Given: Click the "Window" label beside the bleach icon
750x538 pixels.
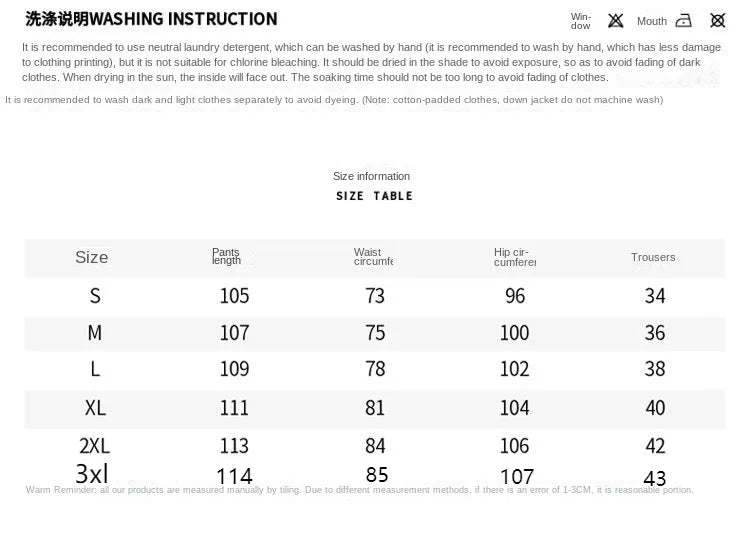Looking at the screenshot, I should 581,21.
